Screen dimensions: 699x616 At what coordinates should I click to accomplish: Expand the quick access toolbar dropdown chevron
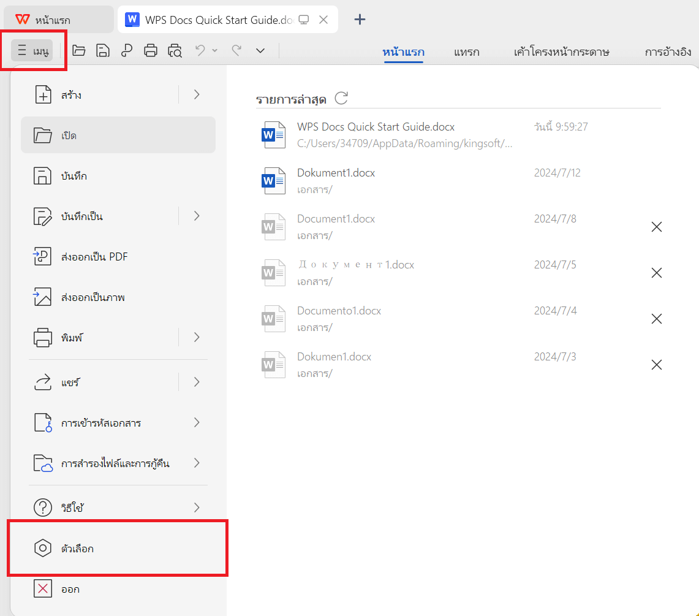click(x=260, y=50)
